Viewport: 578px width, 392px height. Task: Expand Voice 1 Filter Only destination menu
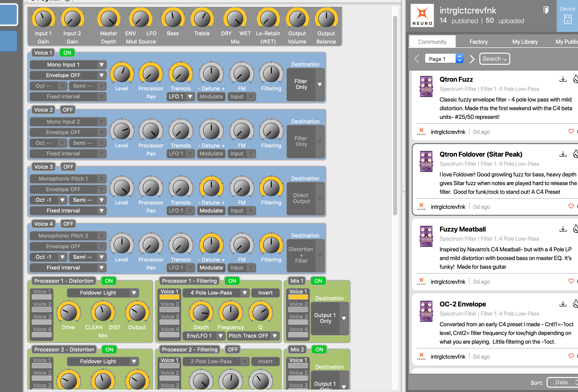tap(305, 84)
